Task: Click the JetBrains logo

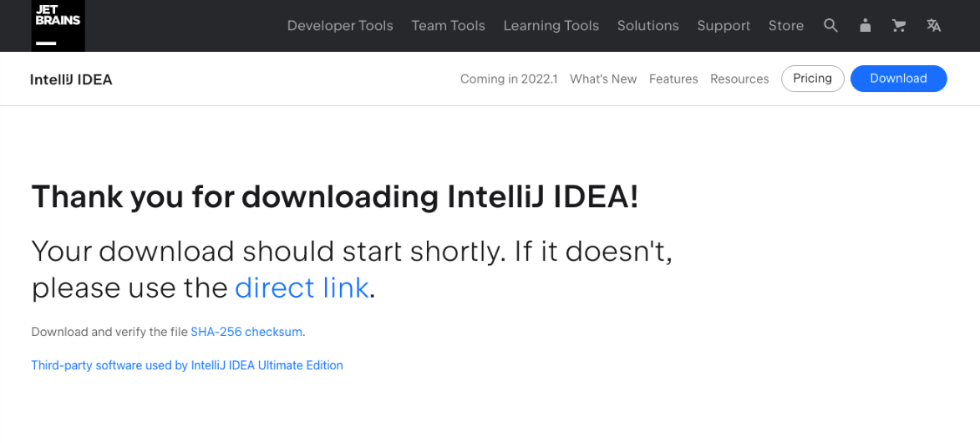Action: 58,25
